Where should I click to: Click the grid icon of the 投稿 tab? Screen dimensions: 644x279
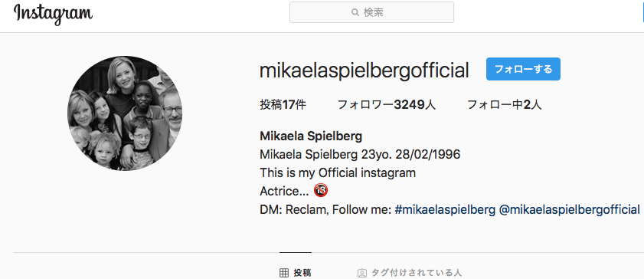click(x=284, y=272)
